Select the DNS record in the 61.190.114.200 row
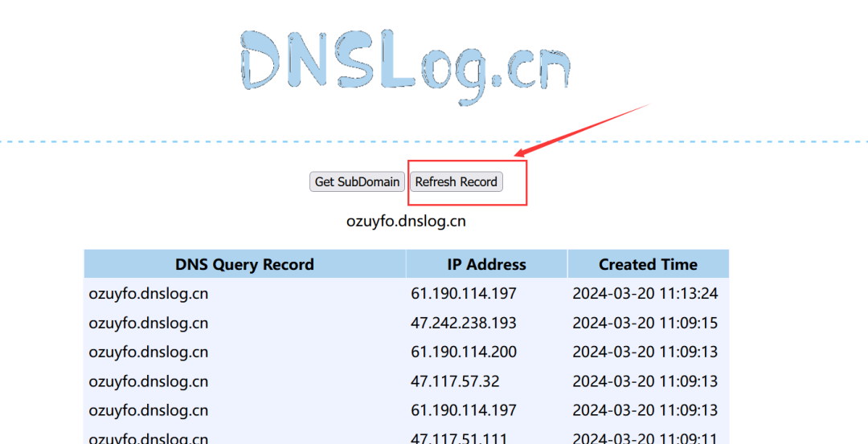868x444 pixels. (x=149, y=352)
